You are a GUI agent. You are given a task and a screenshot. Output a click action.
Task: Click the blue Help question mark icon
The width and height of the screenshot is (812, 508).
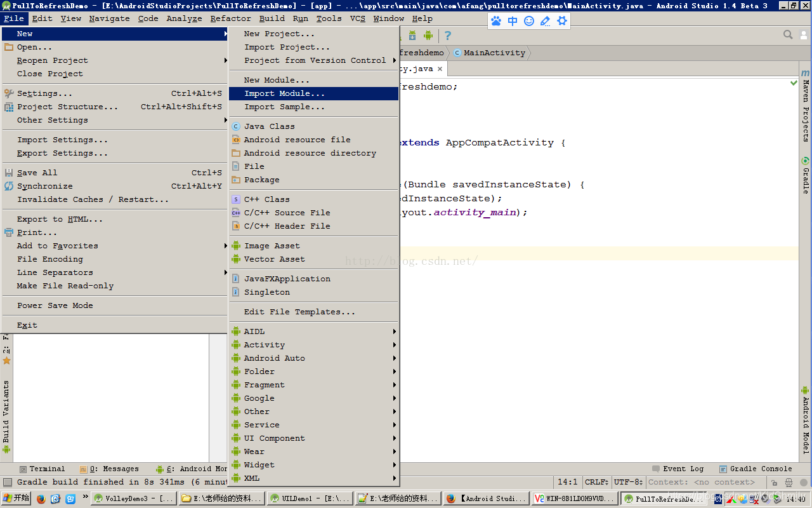pyautogui.click(x=448, y=36)
